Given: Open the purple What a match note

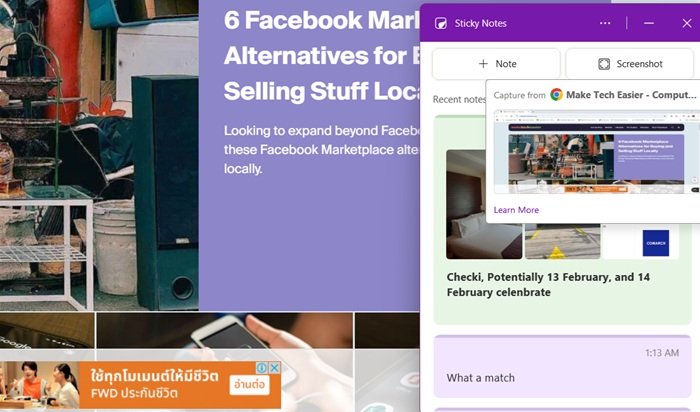Looking at the screenshot, I should coord(562,366).
